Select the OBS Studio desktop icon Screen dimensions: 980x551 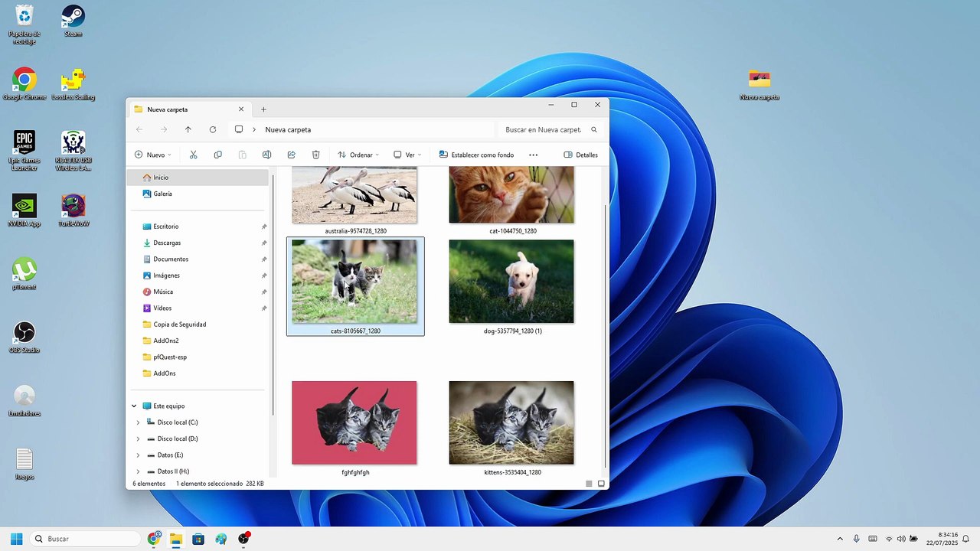(24, 337)
